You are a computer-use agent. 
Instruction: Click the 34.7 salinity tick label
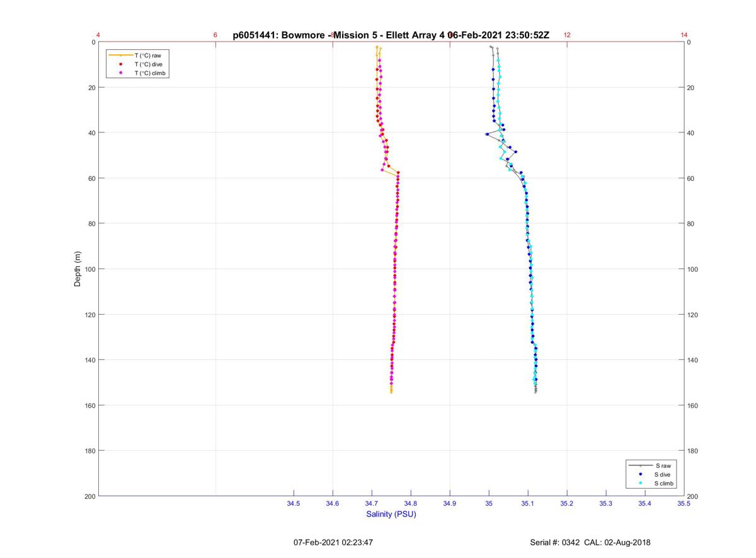coord(372,503)
